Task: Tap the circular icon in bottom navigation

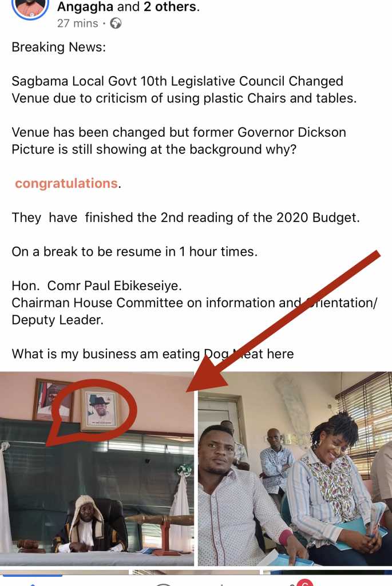Action: (163, 584)
